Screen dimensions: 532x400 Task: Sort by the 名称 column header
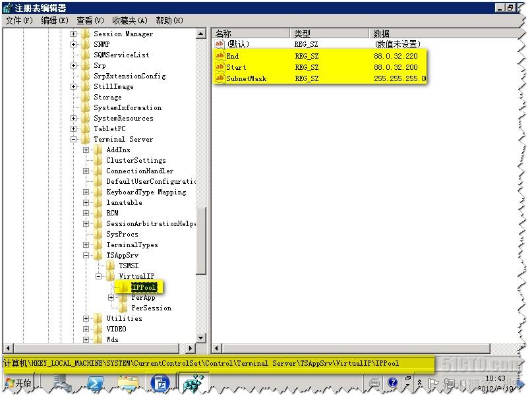(x=251, y=33)
